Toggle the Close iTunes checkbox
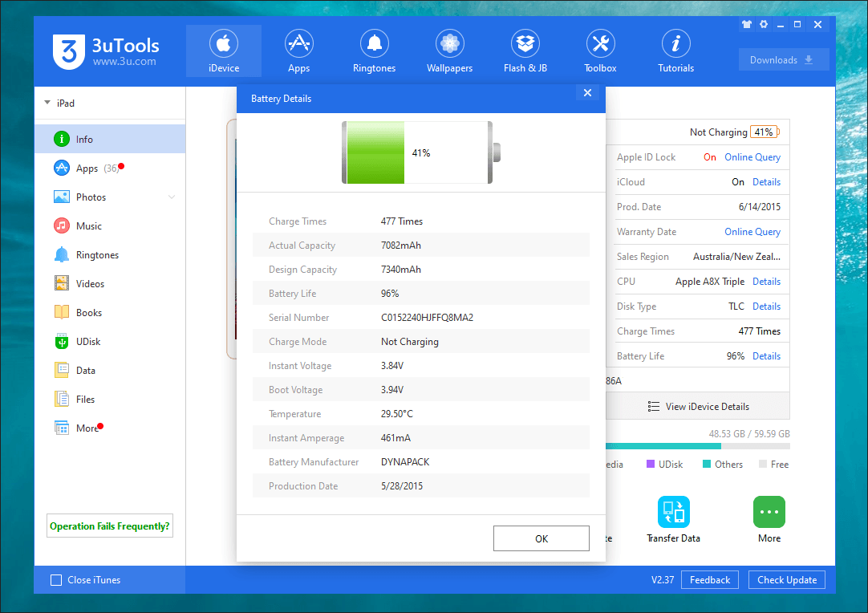 pos(56,580)
